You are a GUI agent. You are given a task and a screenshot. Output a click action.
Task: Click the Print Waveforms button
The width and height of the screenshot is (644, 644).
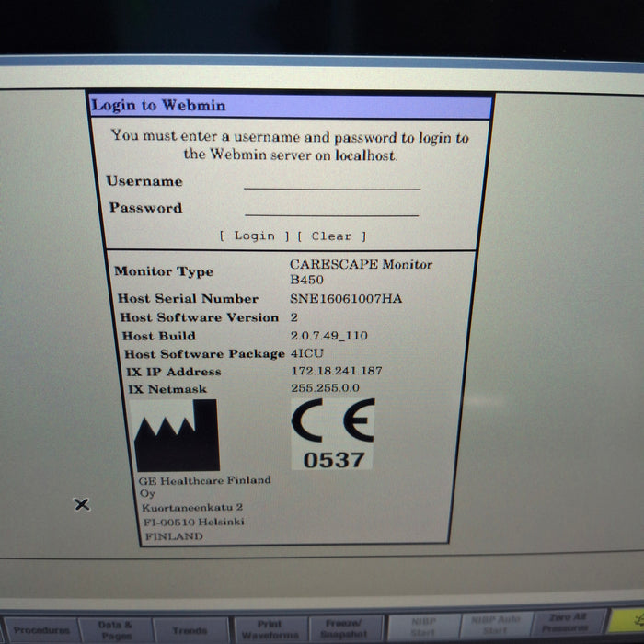(x=270, y=629)
